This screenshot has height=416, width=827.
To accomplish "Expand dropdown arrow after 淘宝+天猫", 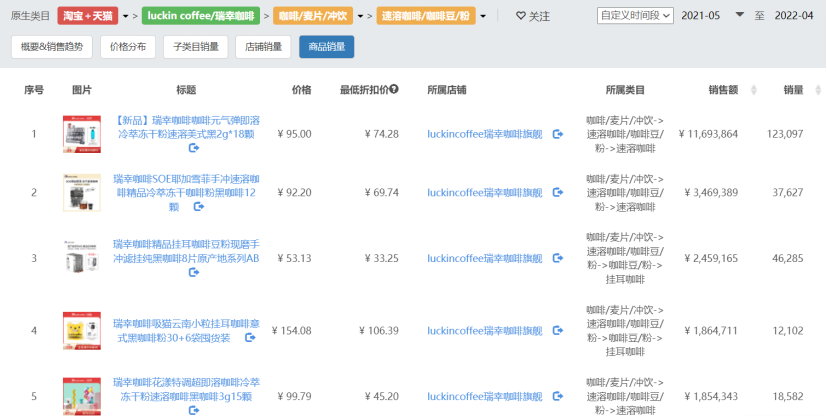I will click(x=126, y=16).
